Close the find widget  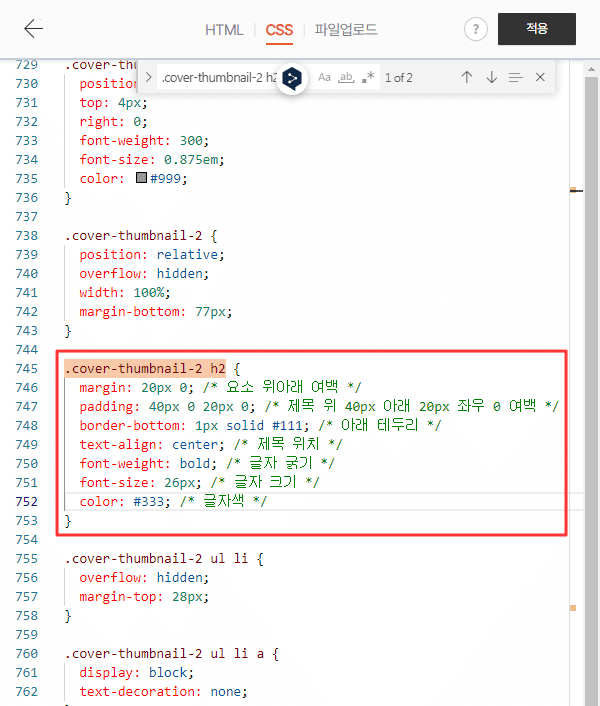(540, 77)
